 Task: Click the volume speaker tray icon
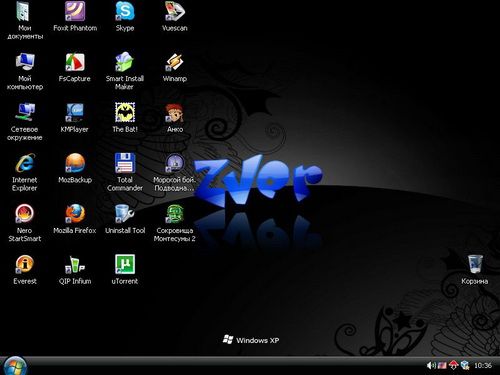(431, 366)
